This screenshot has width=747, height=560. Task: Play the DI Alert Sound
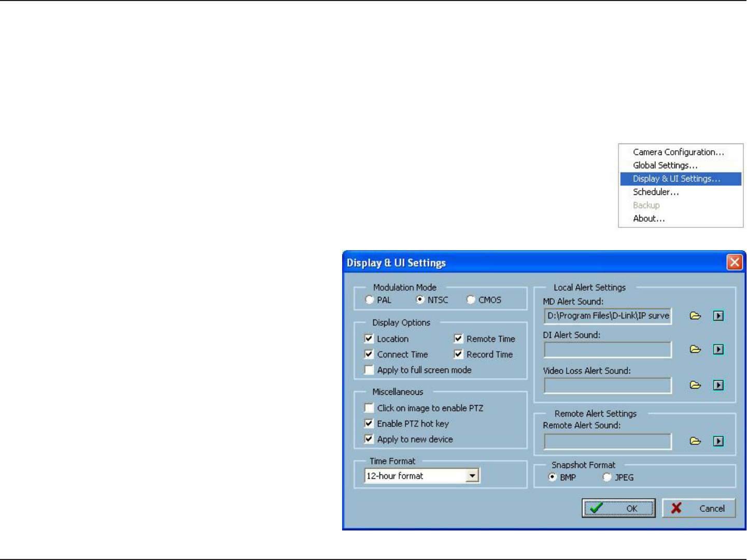click(x=718, y=350)
